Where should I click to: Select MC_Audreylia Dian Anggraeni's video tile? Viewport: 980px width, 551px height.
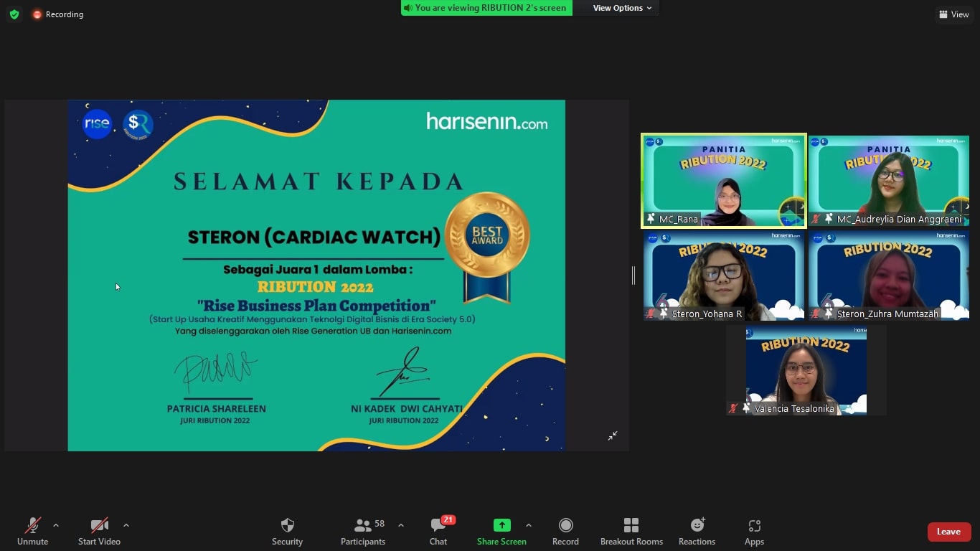889,181
